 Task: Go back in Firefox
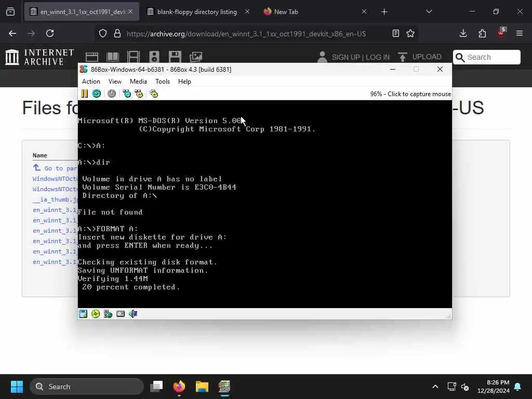pos(12,33)
